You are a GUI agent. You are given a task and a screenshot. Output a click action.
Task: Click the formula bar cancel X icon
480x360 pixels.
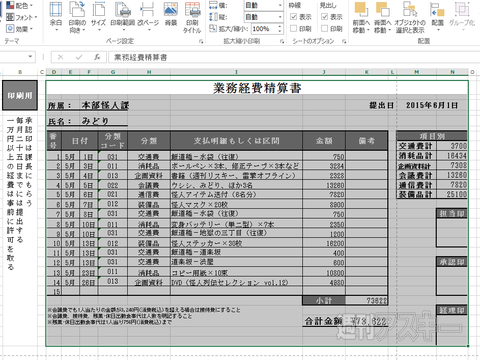[x=60, y=57]
